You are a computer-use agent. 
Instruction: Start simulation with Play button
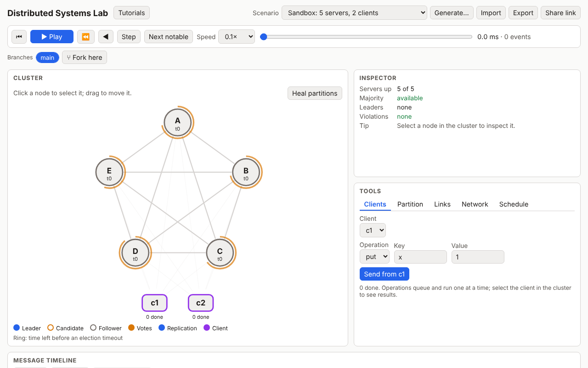tap(52, 37)
